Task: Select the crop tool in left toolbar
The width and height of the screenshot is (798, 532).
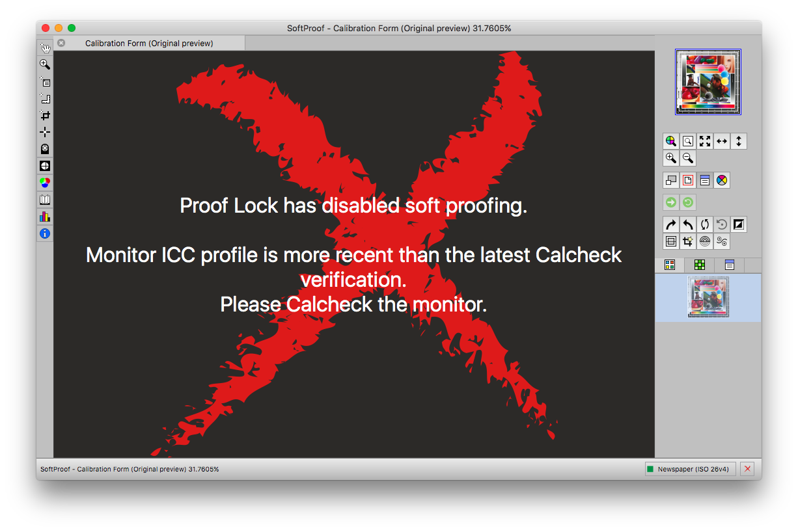Action: coord(45,115)
